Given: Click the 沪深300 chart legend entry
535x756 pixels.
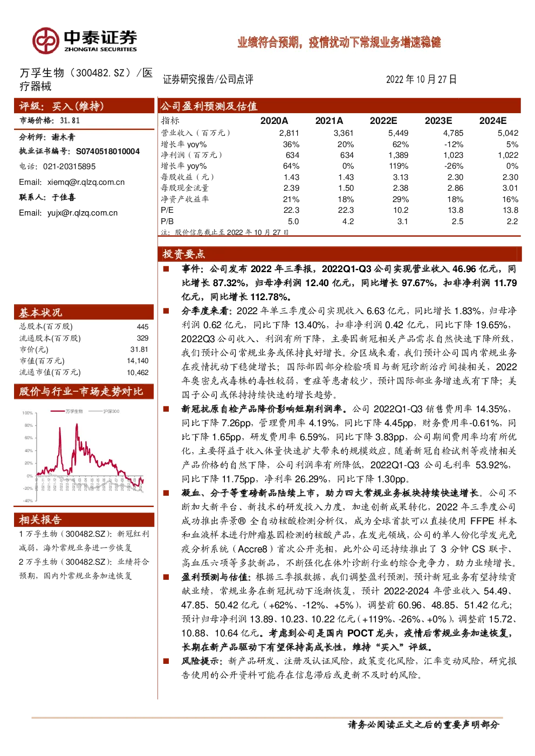Looking at the screenshot, I should (x=104, y=411).
